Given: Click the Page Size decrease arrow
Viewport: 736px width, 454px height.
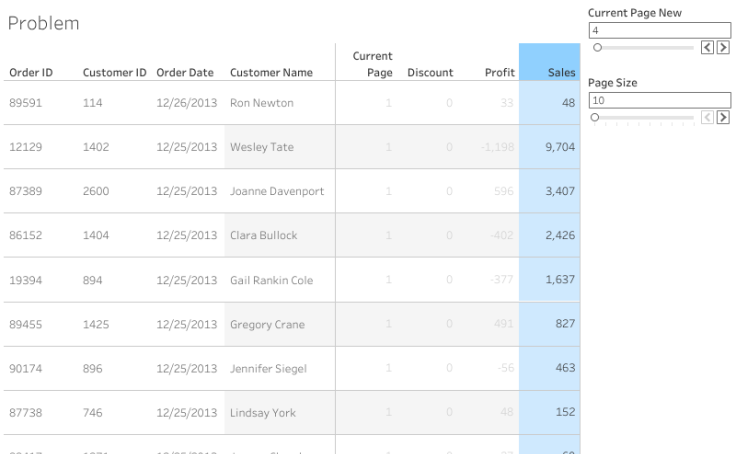Looking at the screenshot, I should 709,117.
